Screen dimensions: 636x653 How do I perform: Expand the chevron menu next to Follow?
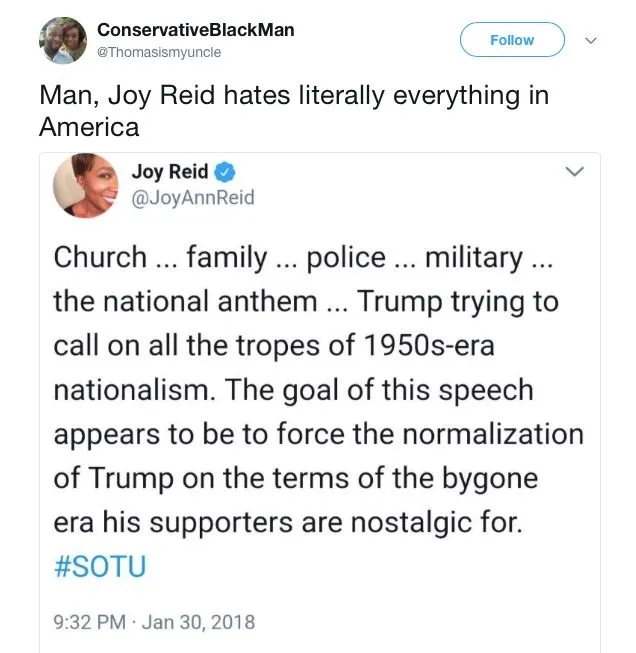[590, 41]
